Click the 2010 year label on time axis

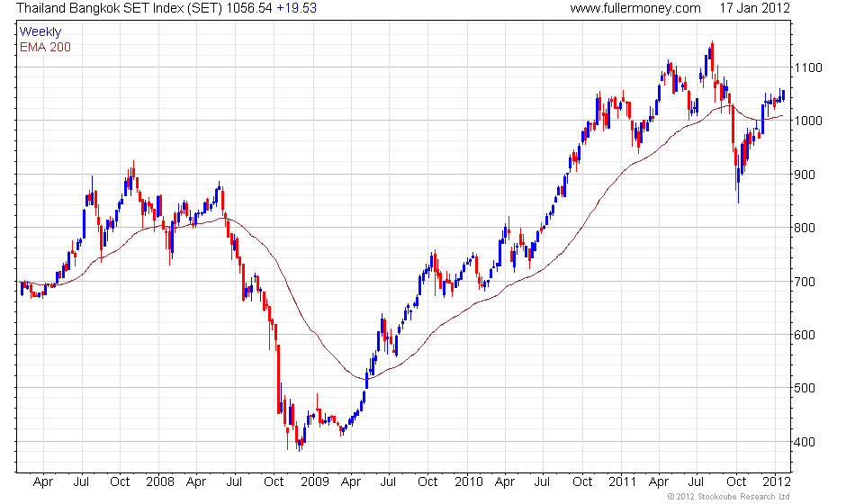[468, 482]
